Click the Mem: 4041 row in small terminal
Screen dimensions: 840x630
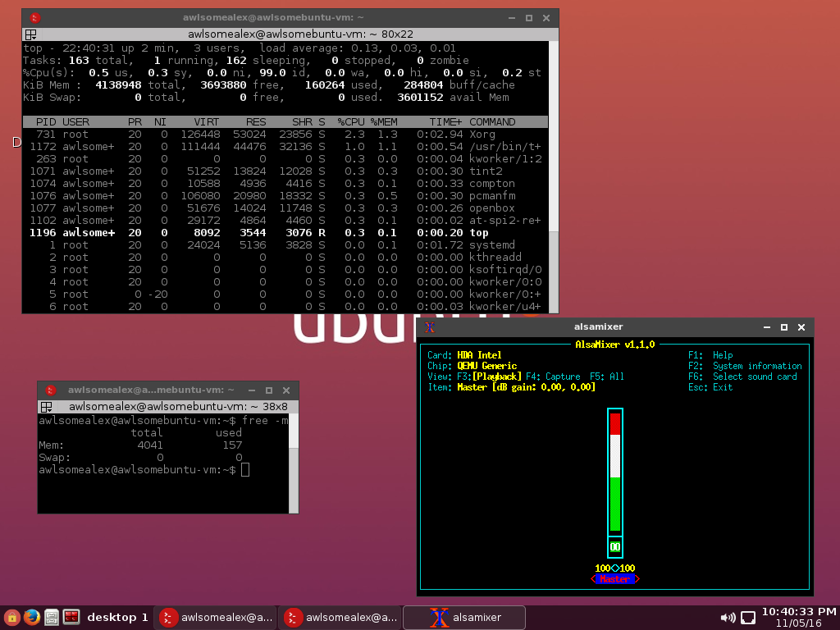pyautogui.click(x=140, y=445)
